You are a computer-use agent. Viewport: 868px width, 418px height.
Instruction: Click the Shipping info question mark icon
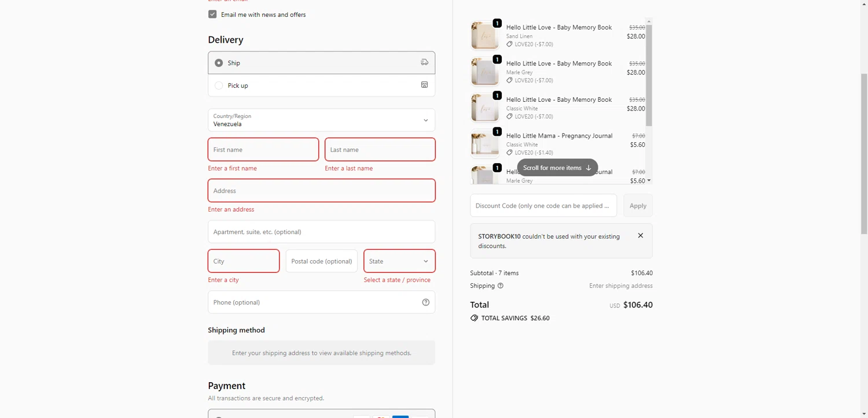coord(501,286)
